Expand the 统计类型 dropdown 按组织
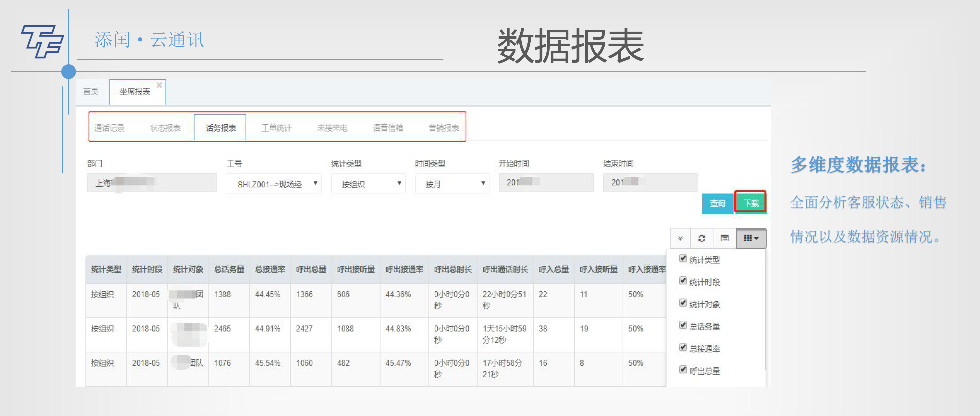 pos(368,184)
